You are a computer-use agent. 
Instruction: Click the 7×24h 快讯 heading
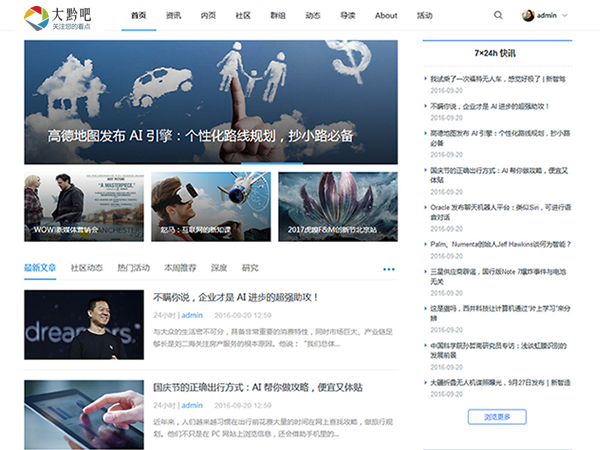495,53
